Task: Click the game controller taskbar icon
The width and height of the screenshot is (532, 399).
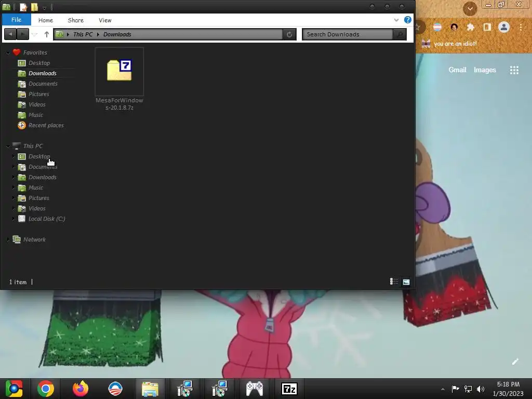Action: pos(255,389)
